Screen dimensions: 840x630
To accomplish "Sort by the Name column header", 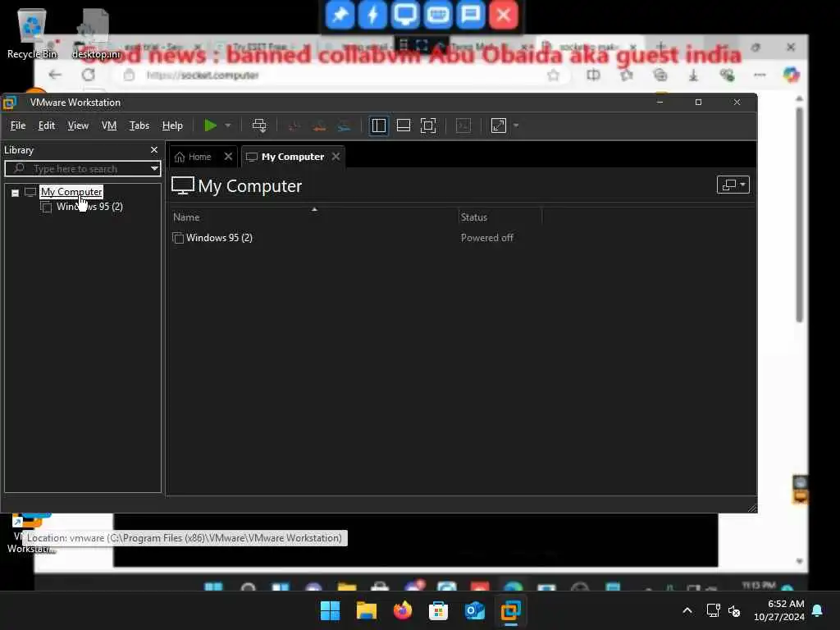I will click(186, 217).
